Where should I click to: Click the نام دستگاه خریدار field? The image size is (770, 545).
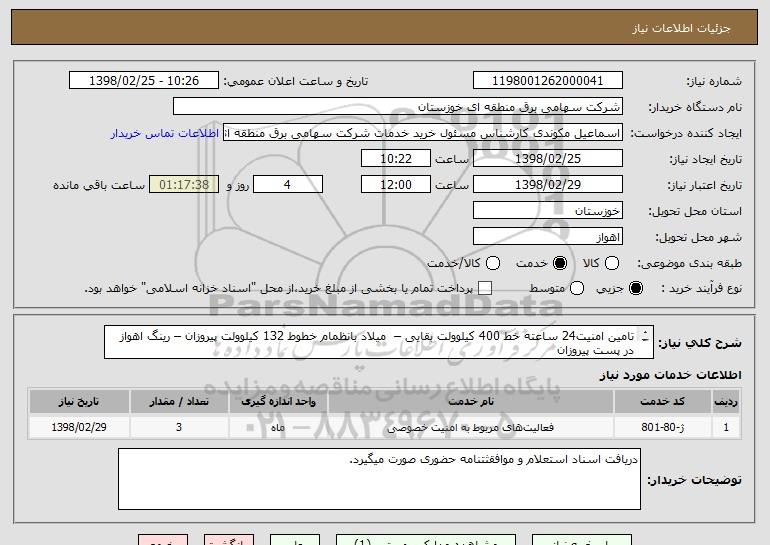pos(397,107)
